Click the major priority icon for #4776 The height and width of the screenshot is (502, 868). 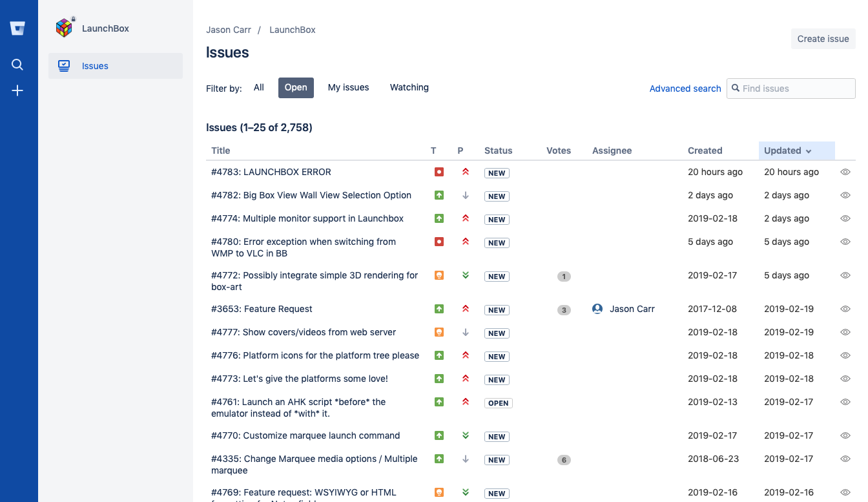point(466,355)
